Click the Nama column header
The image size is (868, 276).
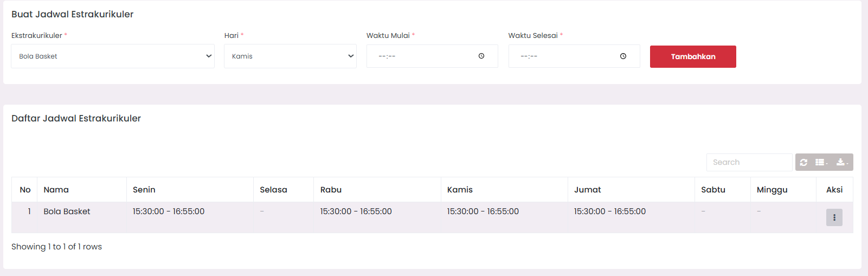coord(56,190)
